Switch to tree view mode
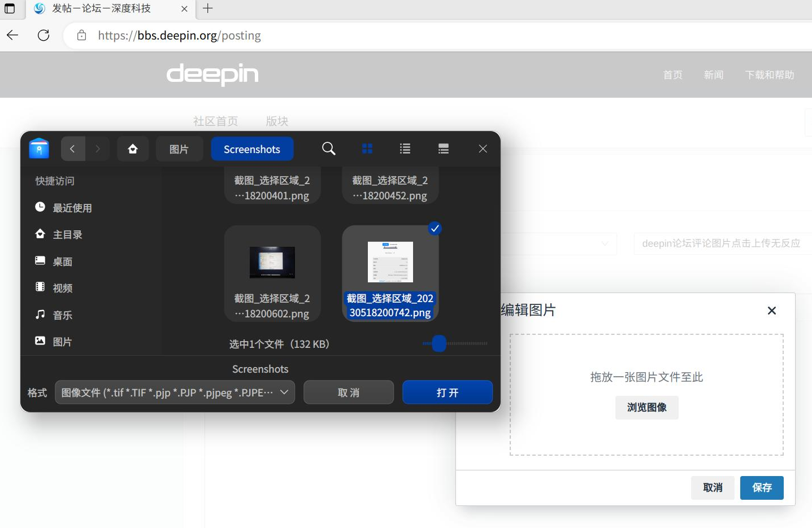The height and width of the screenshot is (528, 812). 444,149
